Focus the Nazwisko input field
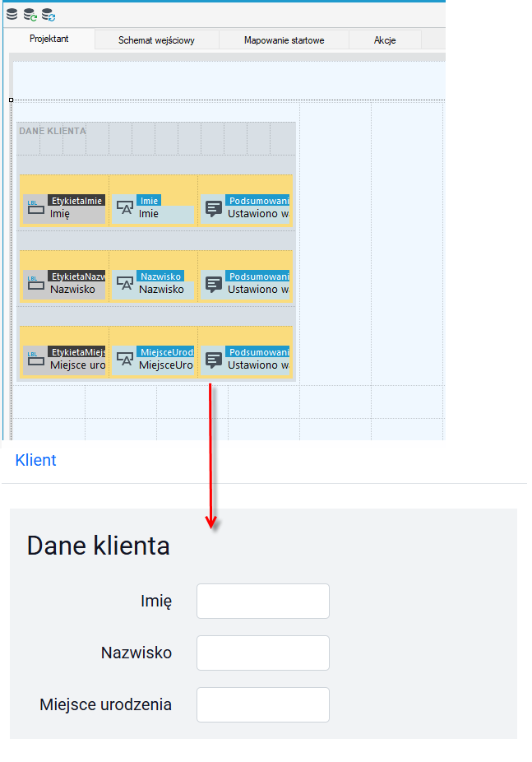 click(263, 653)
